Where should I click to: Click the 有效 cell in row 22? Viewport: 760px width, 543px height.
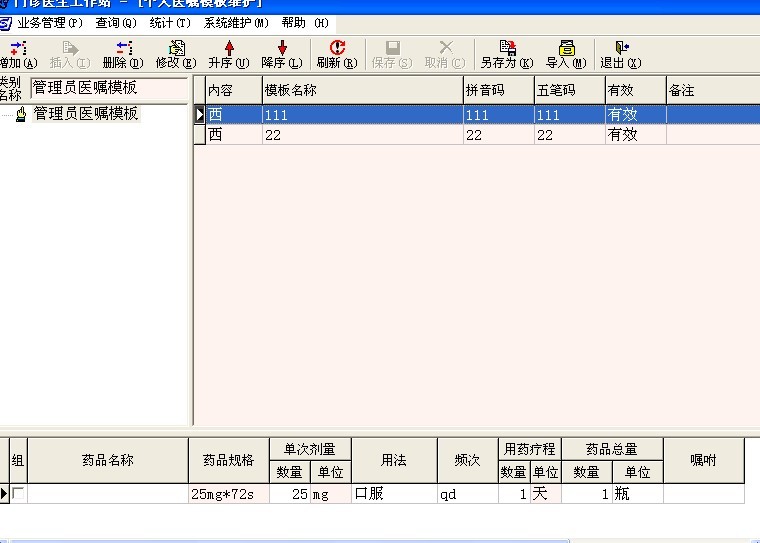click(636, 135)
